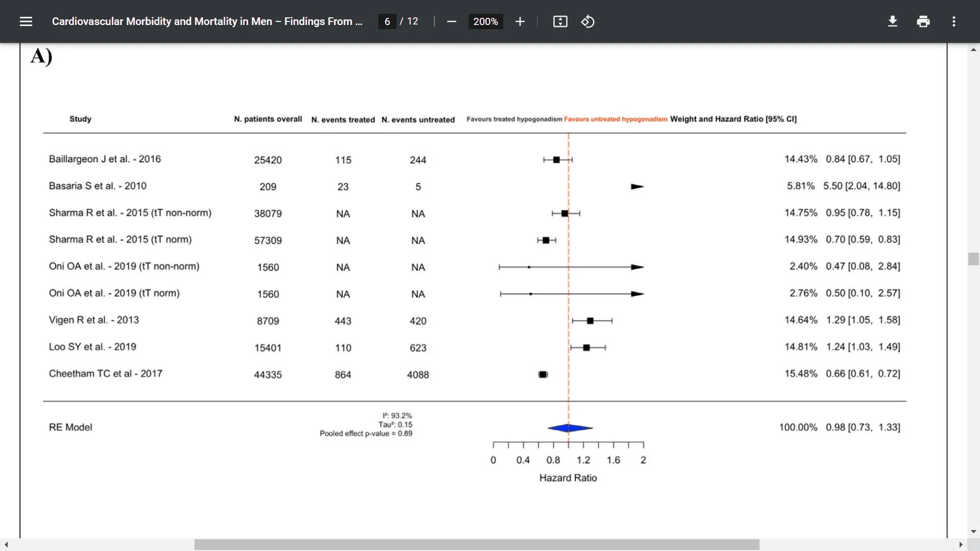Click the vertical scrollbar down arrow
The width and height of the screenshot is (980, 551).
(973, 532)
